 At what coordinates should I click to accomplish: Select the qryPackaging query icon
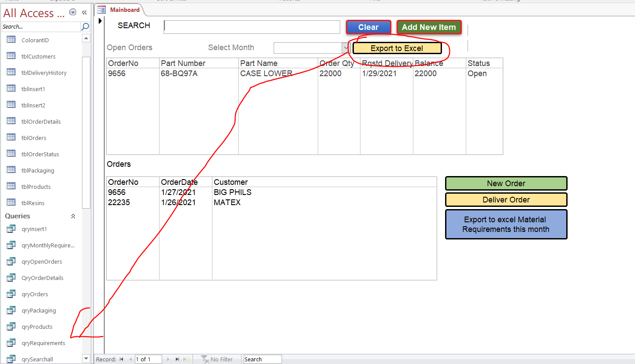(11, 310)
